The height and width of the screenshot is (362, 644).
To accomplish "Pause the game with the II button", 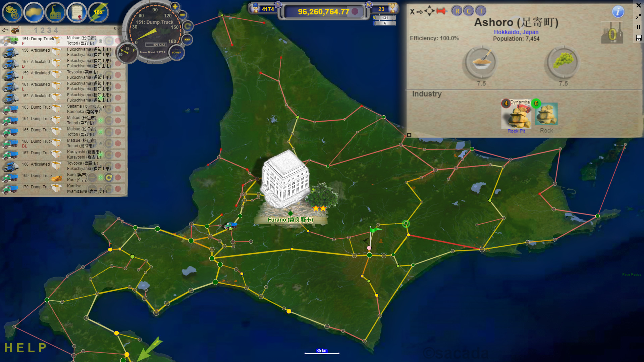I will point(639,27).
